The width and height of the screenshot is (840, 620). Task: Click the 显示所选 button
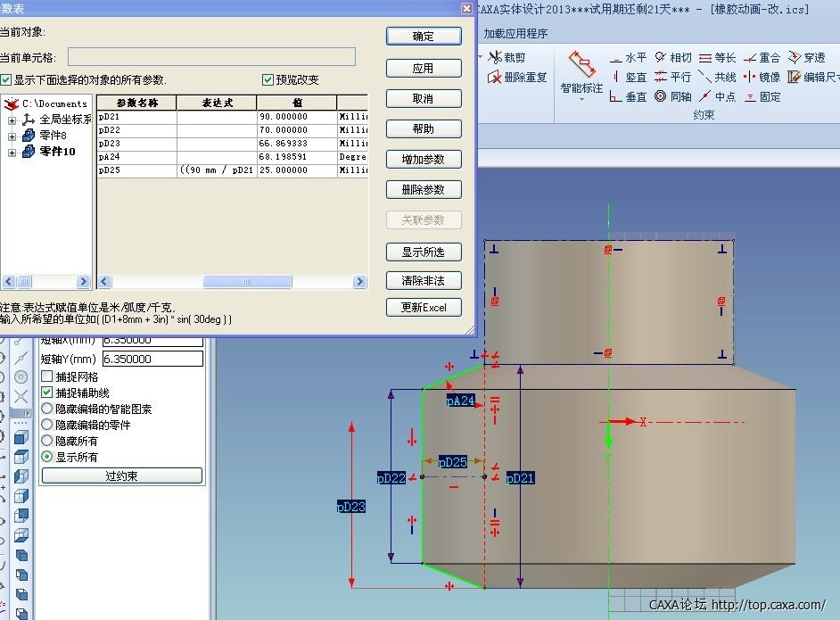[424, 252]
